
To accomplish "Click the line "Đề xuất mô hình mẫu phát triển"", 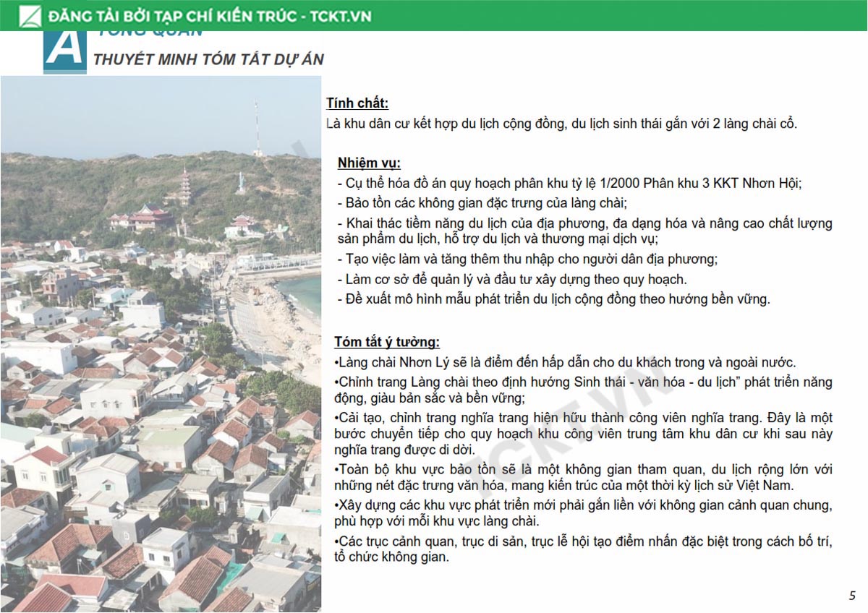I will (x=553, y=299).
